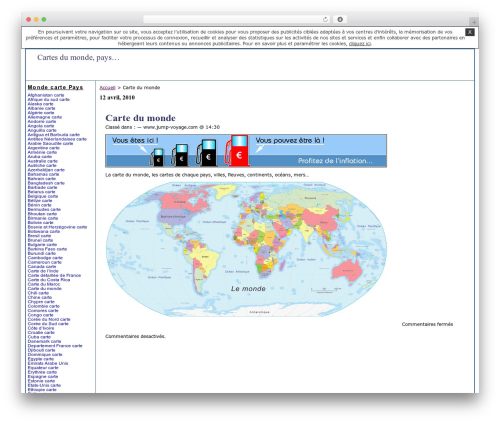The width and height of the screenshot is (500, 423).
Task: Open the 'Departement France carte' link
Action: point(55,346)
